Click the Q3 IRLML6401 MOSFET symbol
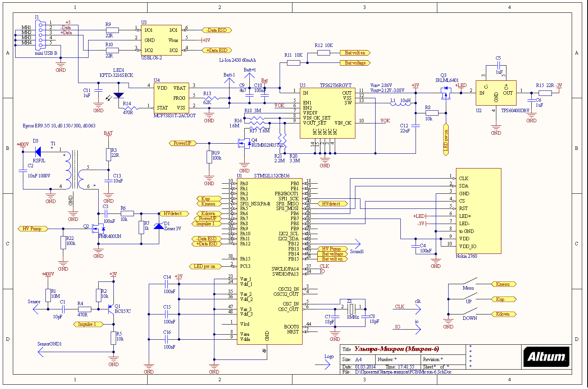This screenshot has width=588, height=389. coord(446,94)
